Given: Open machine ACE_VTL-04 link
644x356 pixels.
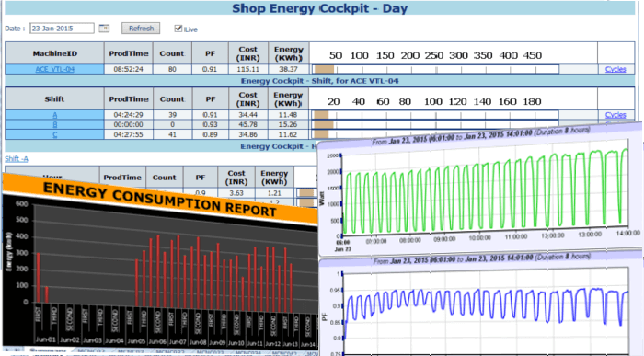Looking at the screenshot, I should click(54, 69).
